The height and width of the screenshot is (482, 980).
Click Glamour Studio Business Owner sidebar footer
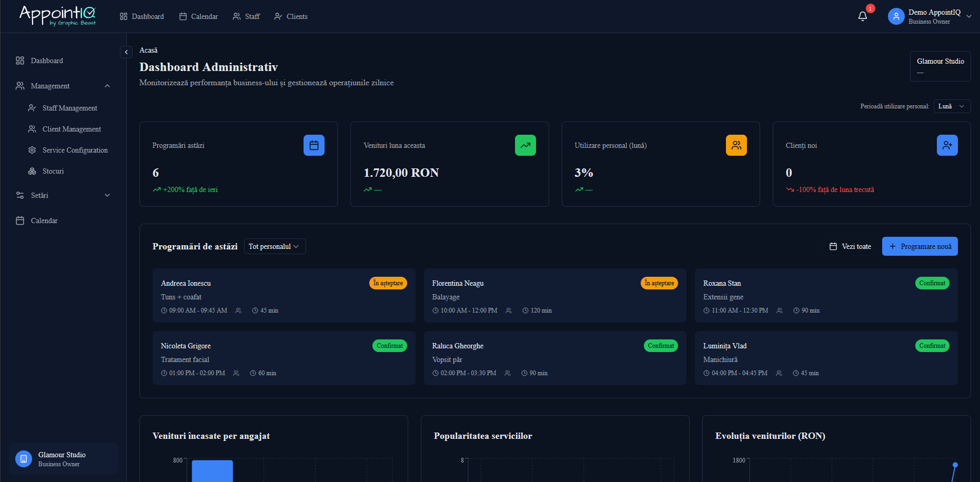[x=63, y=459]
